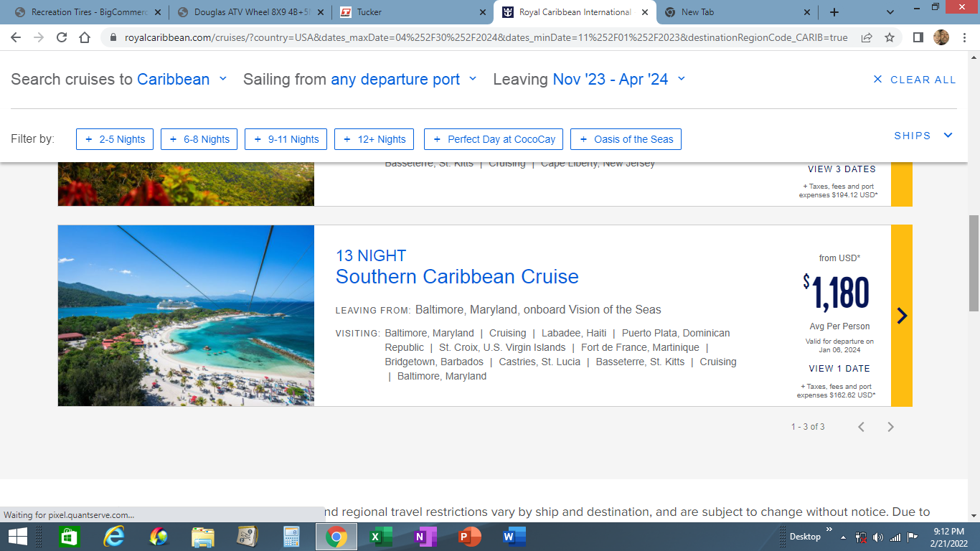Toggle the 9-11 Nights filter
This screenshot has width=980, height=551.
pyautogui.click(x=286, y=139)
